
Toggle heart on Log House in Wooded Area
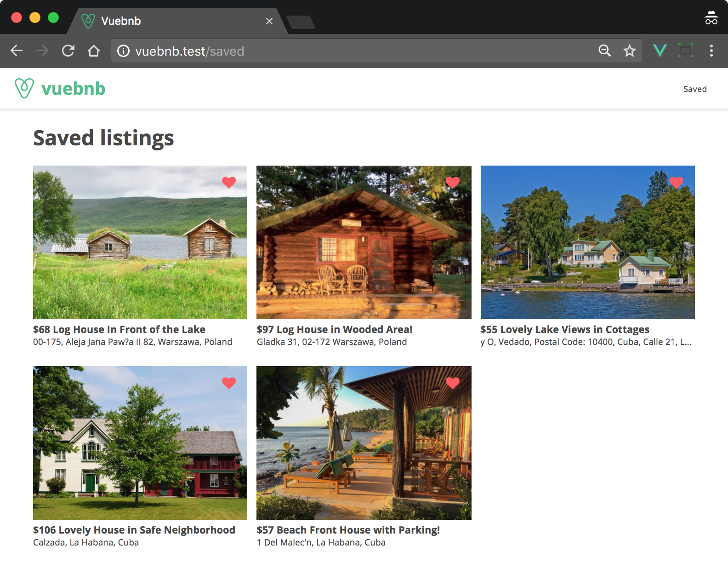tap(452, 182)
